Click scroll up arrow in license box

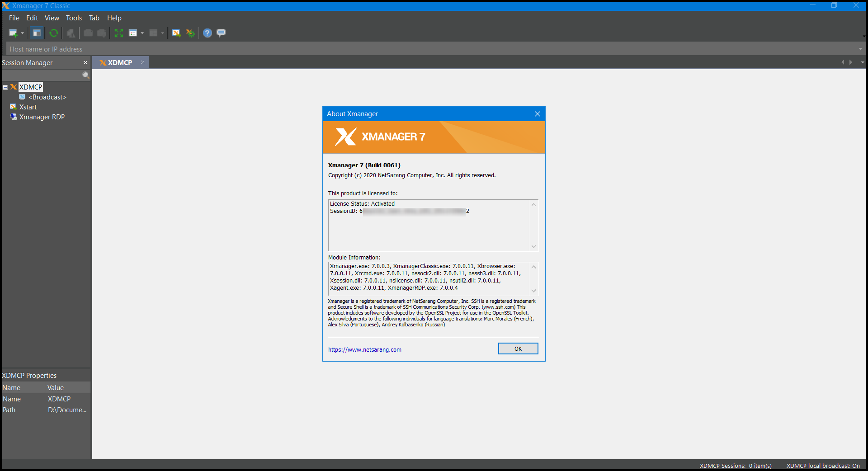coord(534,205)
